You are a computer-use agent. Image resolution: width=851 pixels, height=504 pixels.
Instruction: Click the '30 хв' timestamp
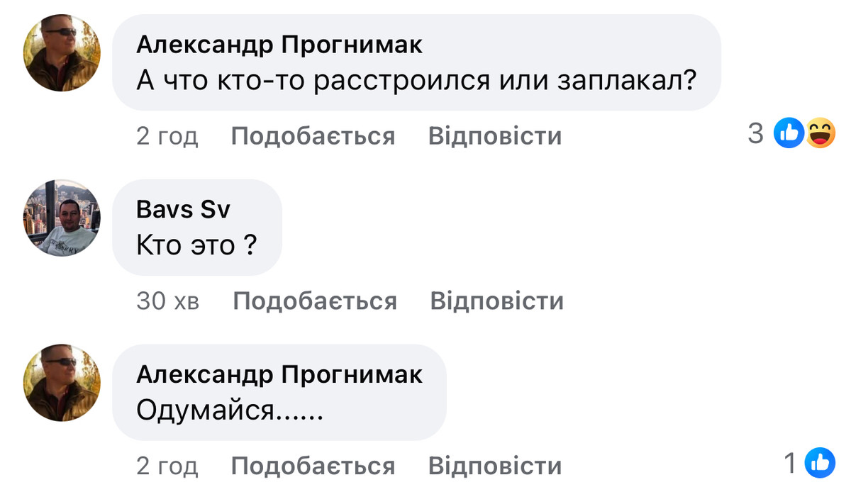tap(168, 301)
